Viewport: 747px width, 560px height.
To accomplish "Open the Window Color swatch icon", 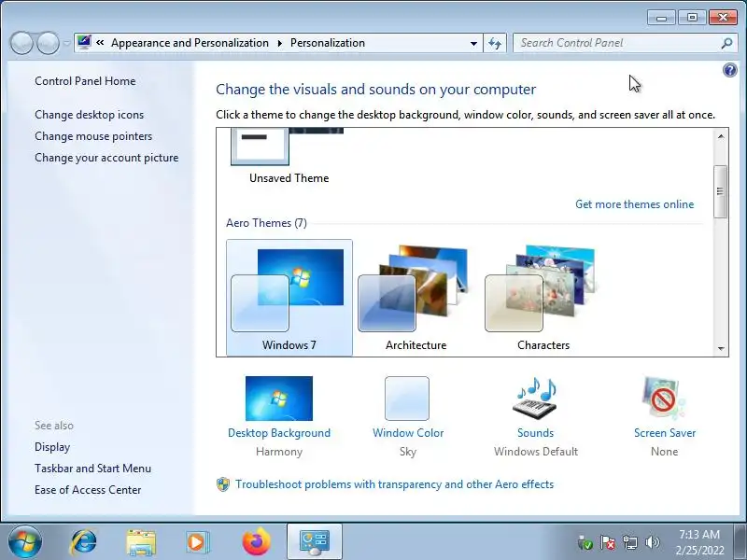I will [407, 399].
